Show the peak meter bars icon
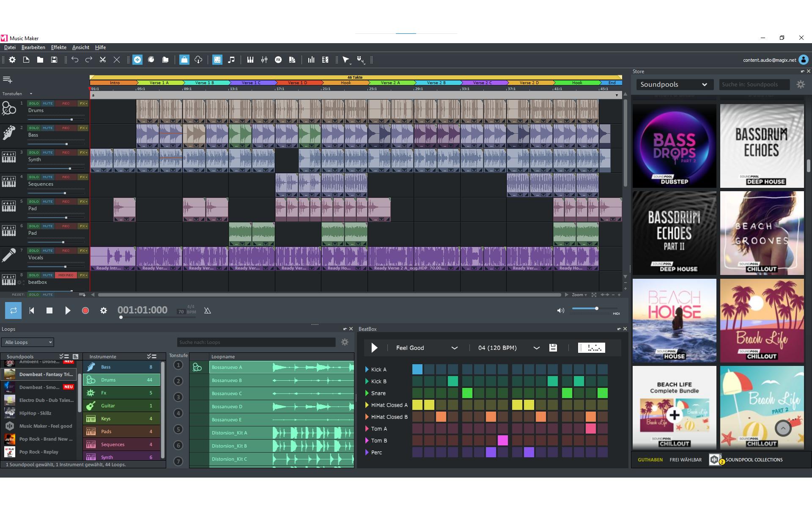 pyautogui.click(x=311, y=60)
